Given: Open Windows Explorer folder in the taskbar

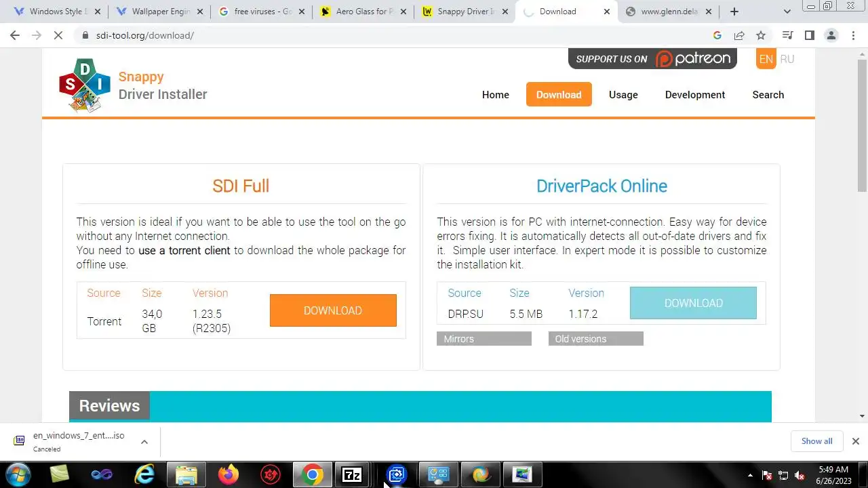Looking at the screenshot, I should coord(186,474).
